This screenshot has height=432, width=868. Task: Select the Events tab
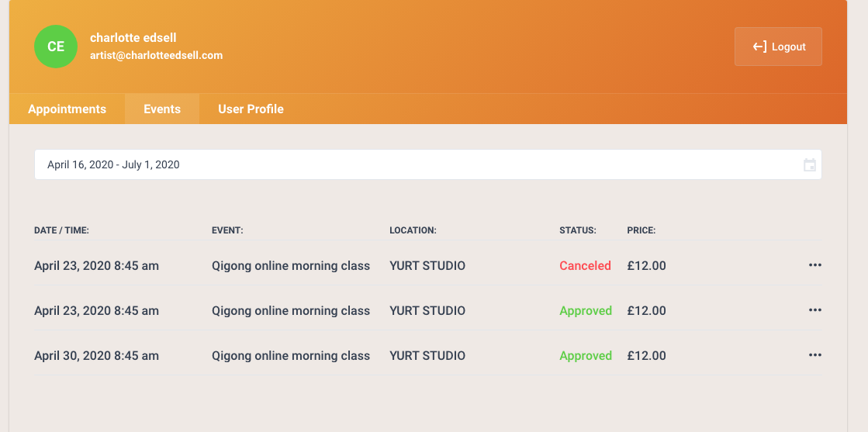pos(162,109)
